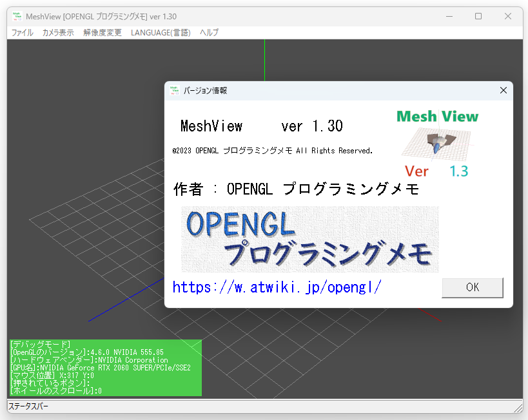The width and height of the screenshot is (528, 420).
Task: Click OK in the version dialog
Action: [x=473, y=287]
